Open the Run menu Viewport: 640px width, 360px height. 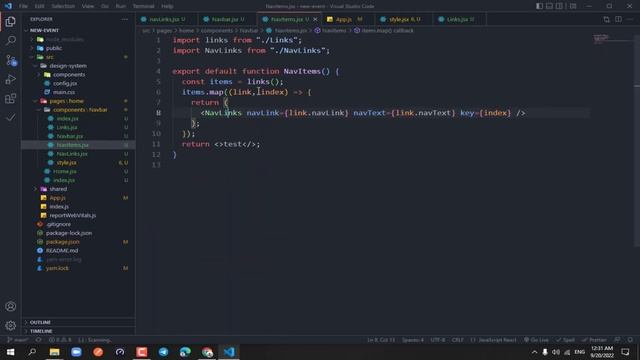pos(121,6)
